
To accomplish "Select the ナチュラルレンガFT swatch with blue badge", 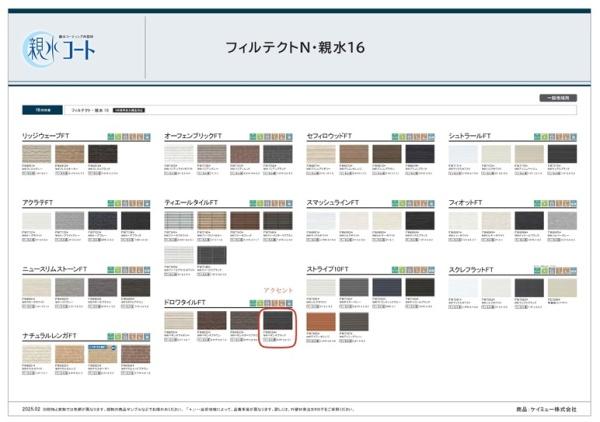I will (103, 354).
